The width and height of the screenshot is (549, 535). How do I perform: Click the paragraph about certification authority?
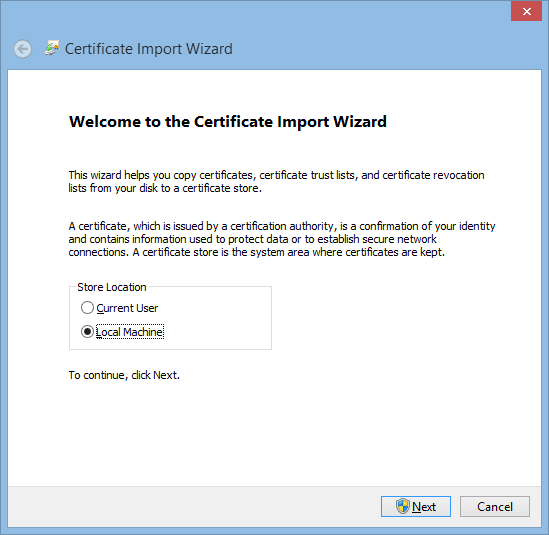282,239
